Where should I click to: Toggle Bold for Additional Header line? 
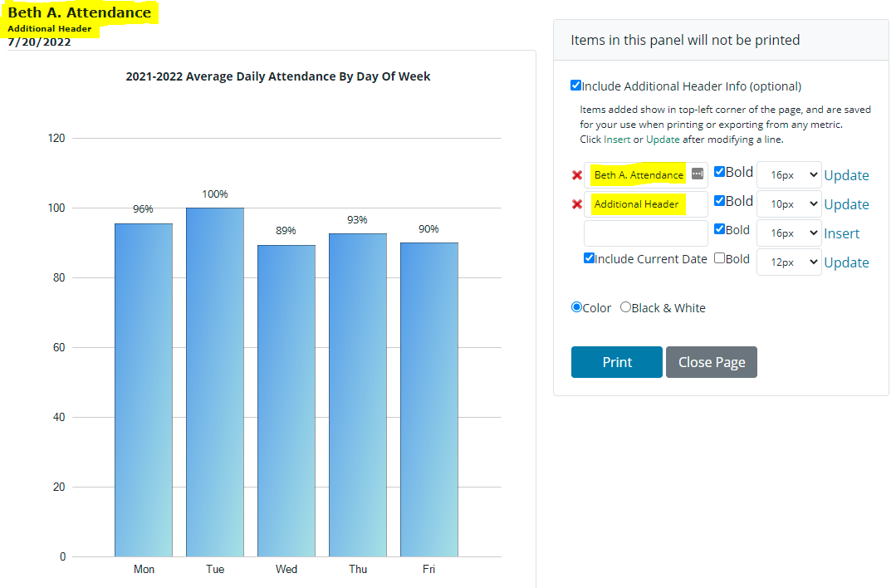[720, 201]
